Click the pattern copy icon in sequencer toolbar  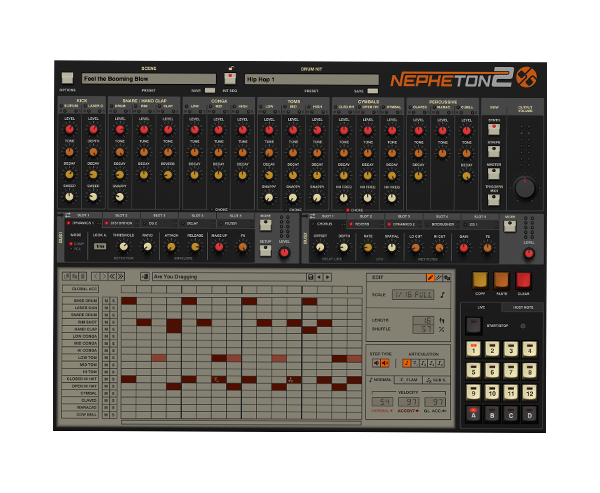[66, 276]
